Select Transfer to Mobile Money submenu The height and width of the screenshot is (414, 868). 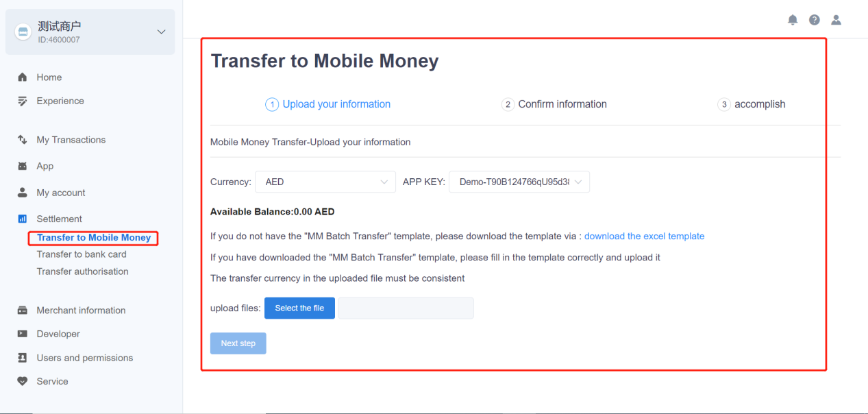coord(94,238)
